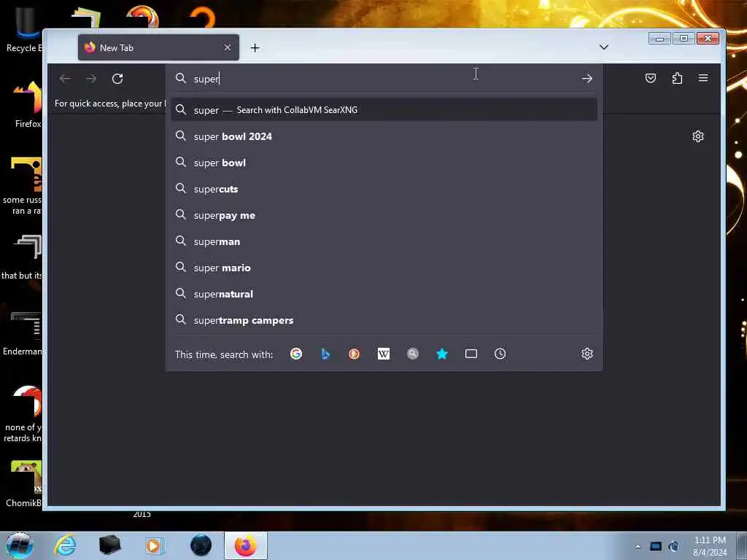Search history using the clock icon
Viewport: 747px width, 560px height.
[500, 354]
